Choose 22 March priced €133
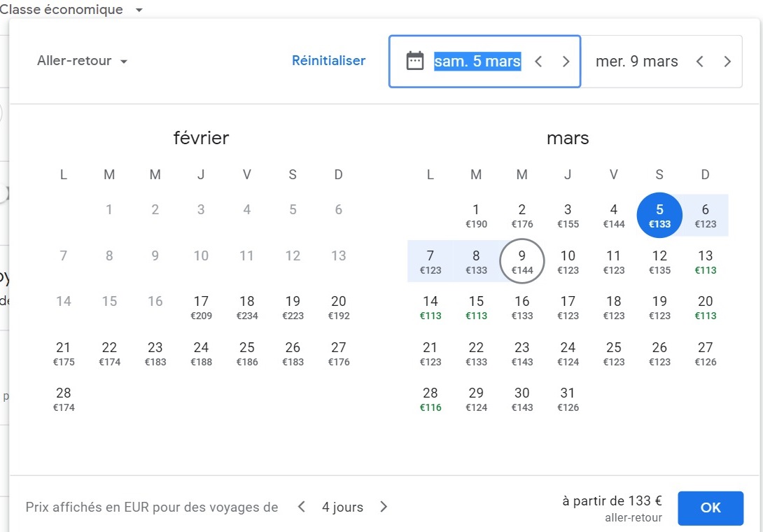 476,353
